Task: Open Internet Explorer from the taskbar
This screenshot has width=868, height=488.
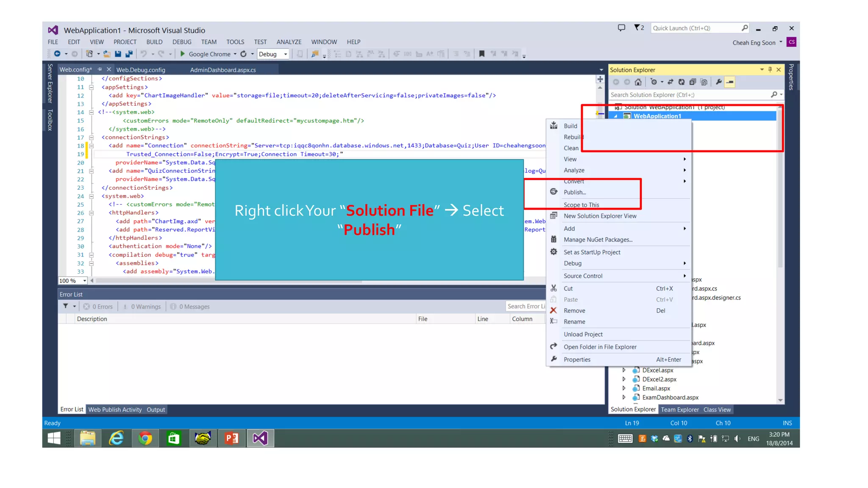Action: point(116,438)
